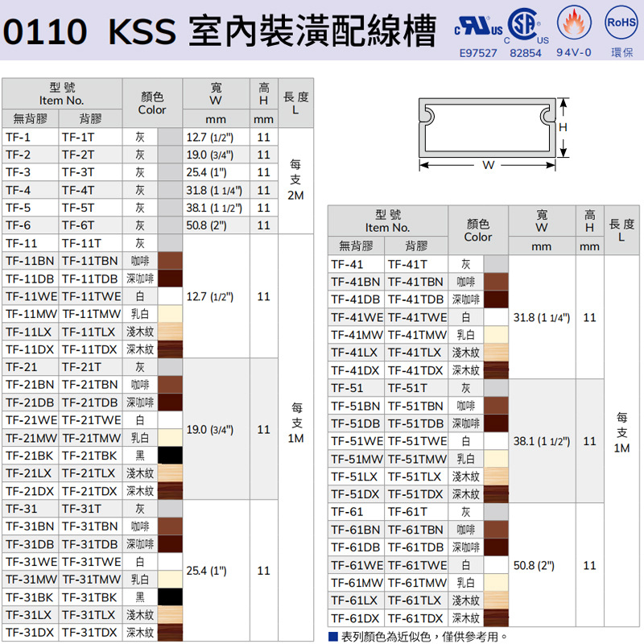This screenshot has height=644, width=644.
Task: Click the page title 0110 KSS 室內裝潢配線槽
Action: [219, 31]
